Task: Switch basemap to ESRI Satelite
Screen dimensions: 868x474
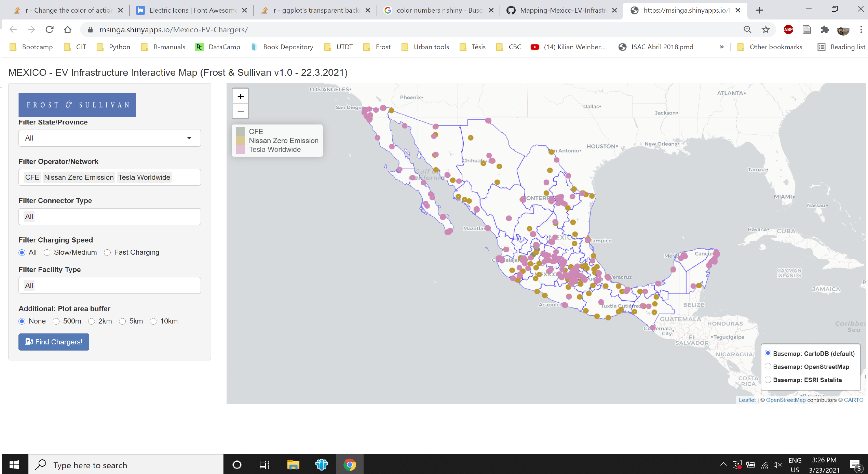Action: pyautogui.click(x=768, y=380)
